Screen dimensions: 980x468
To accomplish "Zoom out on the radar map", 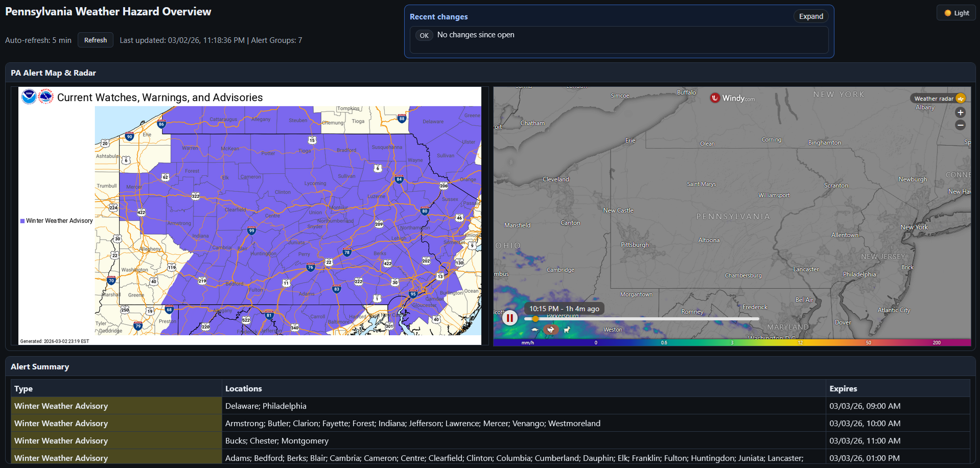I will pyautogui.click(x=961, y=125).
